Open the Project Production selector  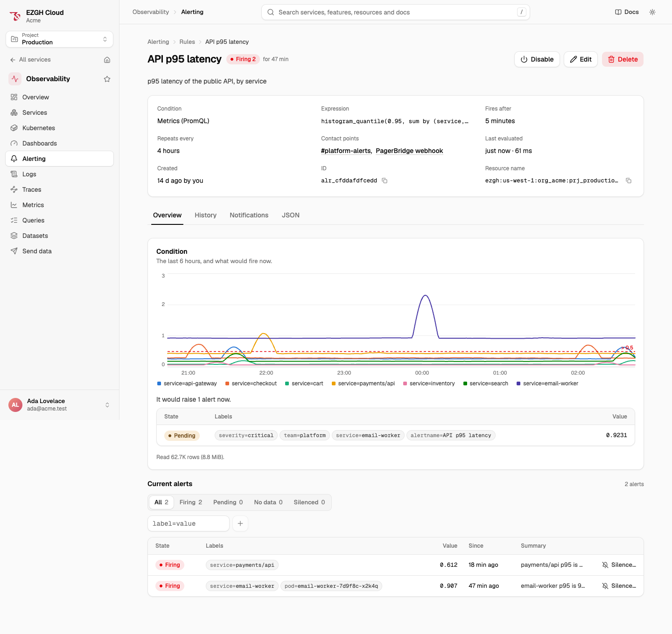click(59, 39)
